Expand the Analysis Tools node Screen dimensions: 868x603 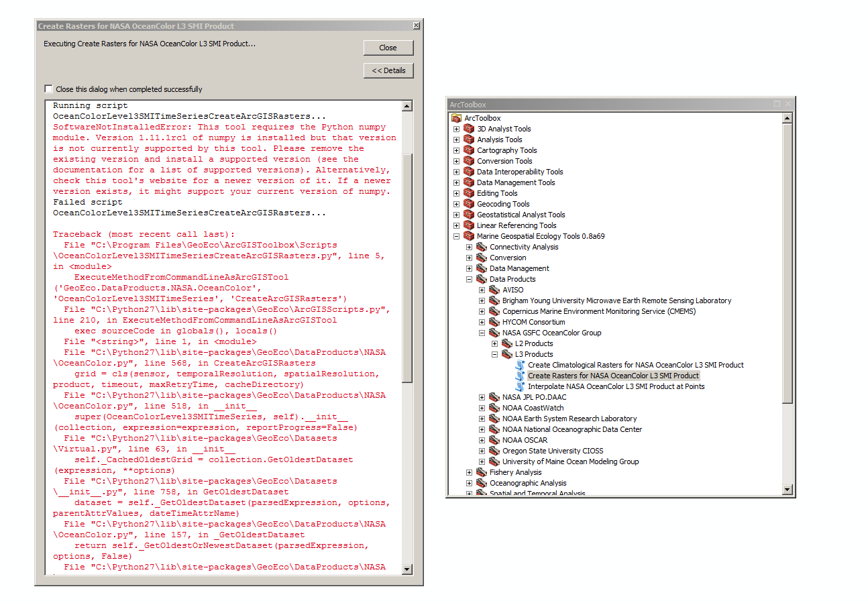[457, 140]
